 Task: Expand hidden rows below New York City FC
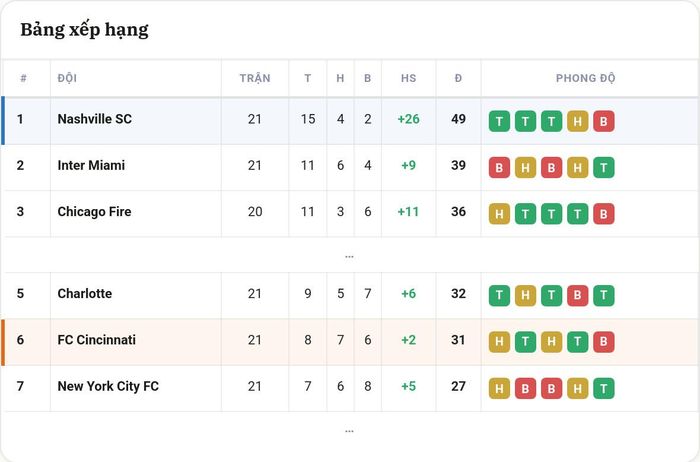click(349, 431)
